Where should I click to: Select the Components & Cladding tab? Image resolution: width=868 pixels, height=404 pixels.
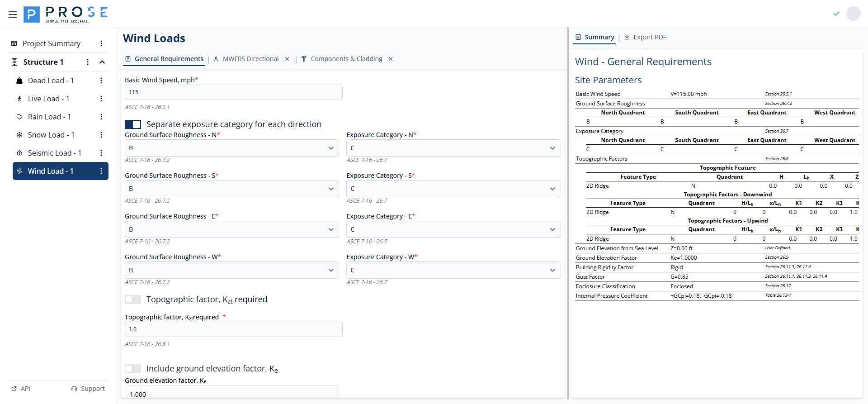coord(346,59)
